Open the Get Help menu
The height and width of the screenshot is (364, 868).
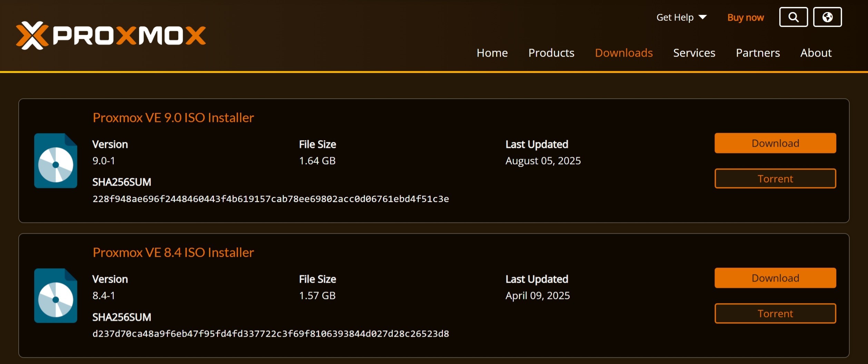(681, 17)
